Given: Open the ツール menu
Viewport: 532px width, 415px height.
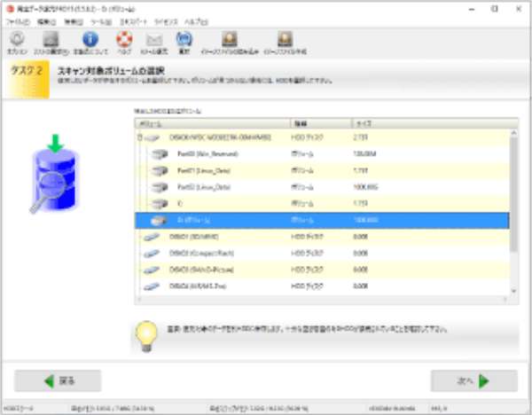Looking at the screenshot, I should [101, 22].
